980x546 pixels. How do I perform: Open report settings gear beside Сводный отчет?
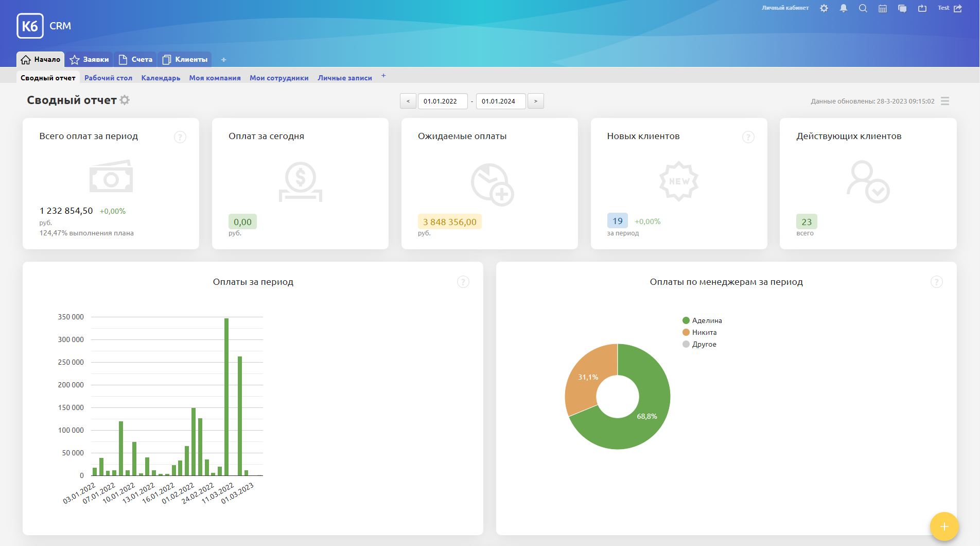pyautogui.click(x=125, y=100)
